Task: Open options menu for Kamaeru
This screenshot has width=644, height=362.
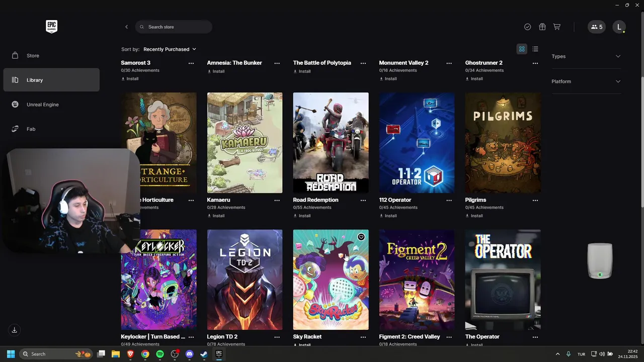Action: pyautogui.click(x=277, y=200)
